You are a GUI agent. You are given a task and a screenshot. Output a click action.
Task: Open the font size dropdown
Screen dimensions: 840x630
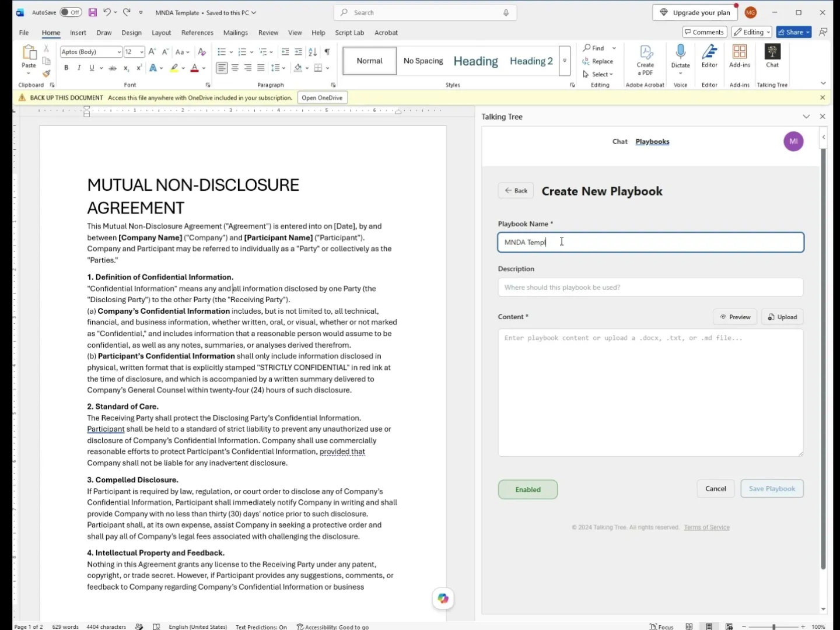(141, 52)
